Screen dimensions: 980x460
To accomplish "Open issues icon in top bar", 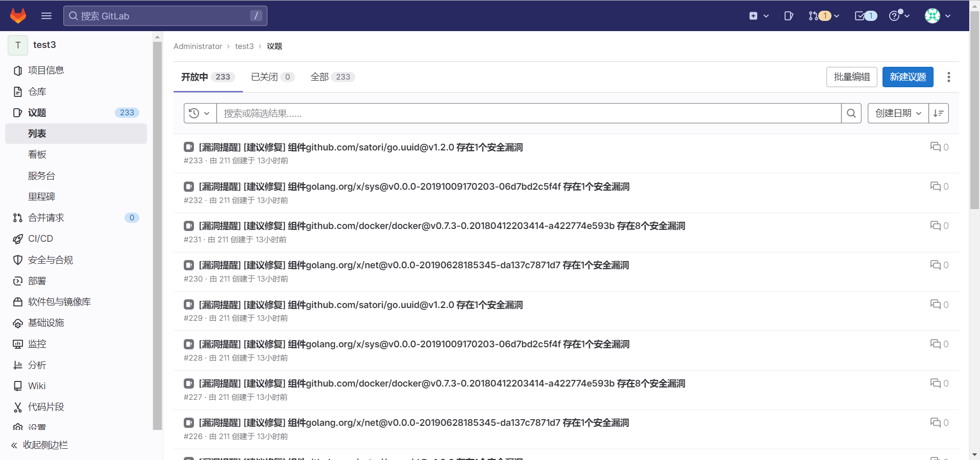I will coord(789,16).
